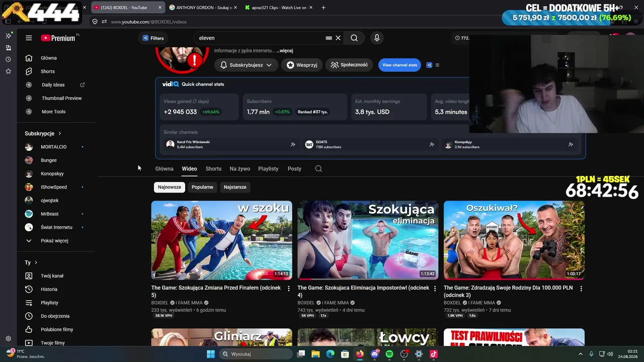
Task: Open thumbnail of The Game odcinek 4
Action: point(368,240)
